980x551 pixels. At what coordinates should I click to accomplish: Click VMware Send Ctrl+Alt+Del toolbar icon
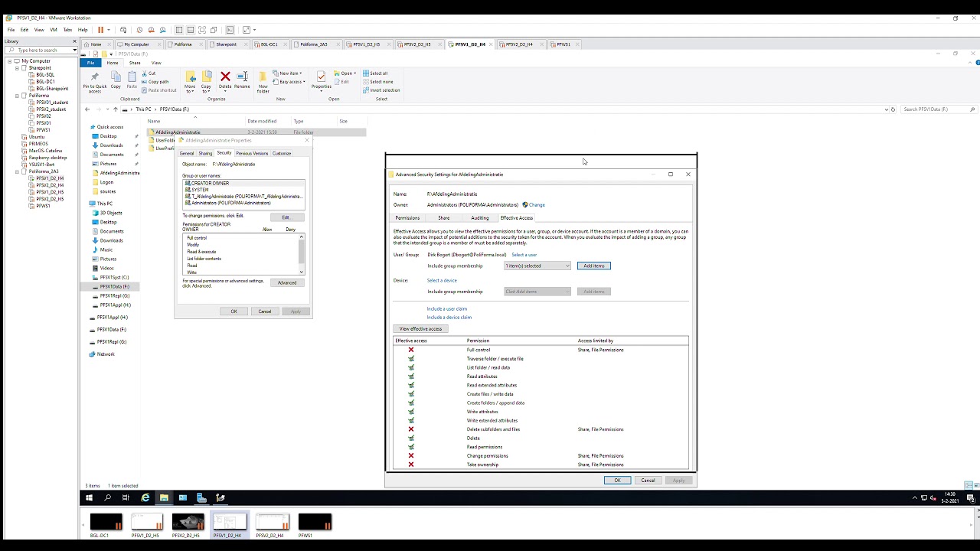(123, 30)
